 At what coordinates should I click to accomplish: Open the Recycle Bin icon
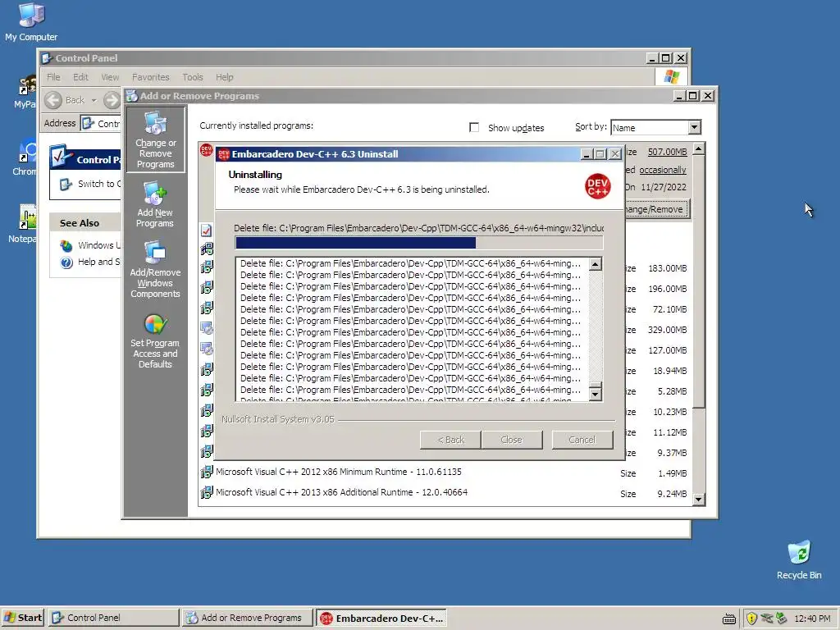[799, 553]
